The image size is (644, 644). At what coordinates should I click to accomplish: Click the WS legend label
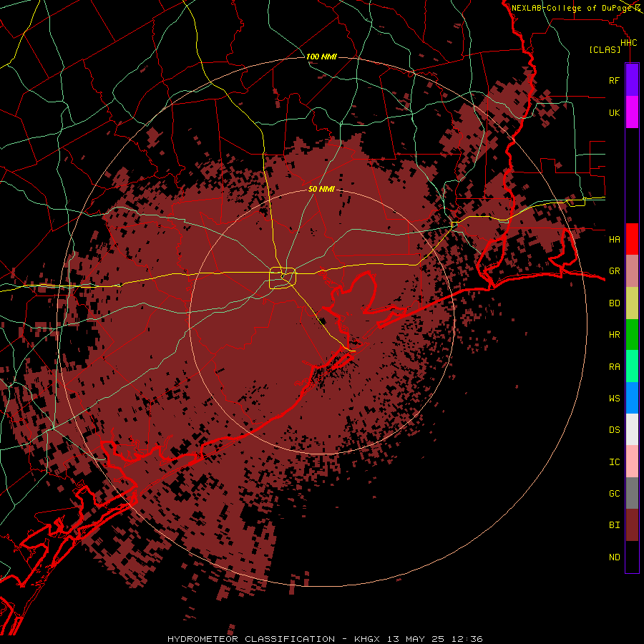(614, 398)
